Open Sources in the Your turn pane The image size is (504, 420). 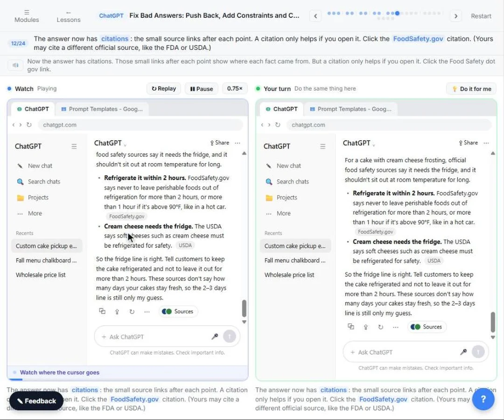tap(427, 327)
